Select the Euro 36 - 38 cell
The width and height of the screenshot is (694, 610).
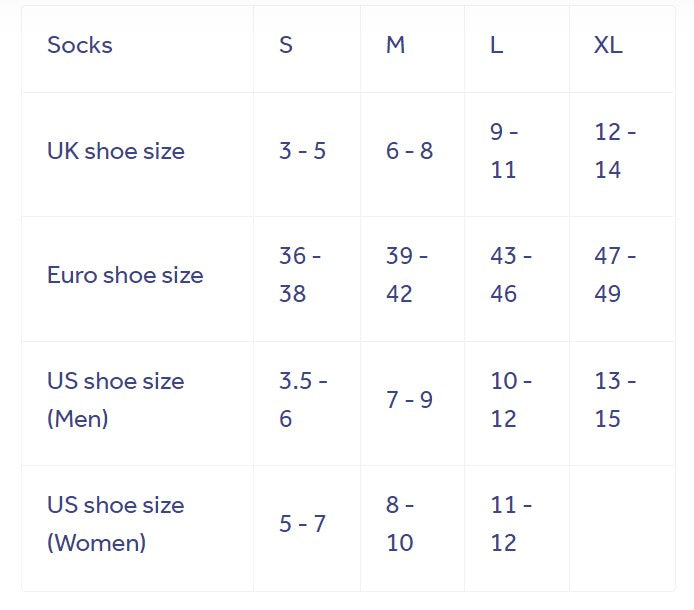coord(300,276)
